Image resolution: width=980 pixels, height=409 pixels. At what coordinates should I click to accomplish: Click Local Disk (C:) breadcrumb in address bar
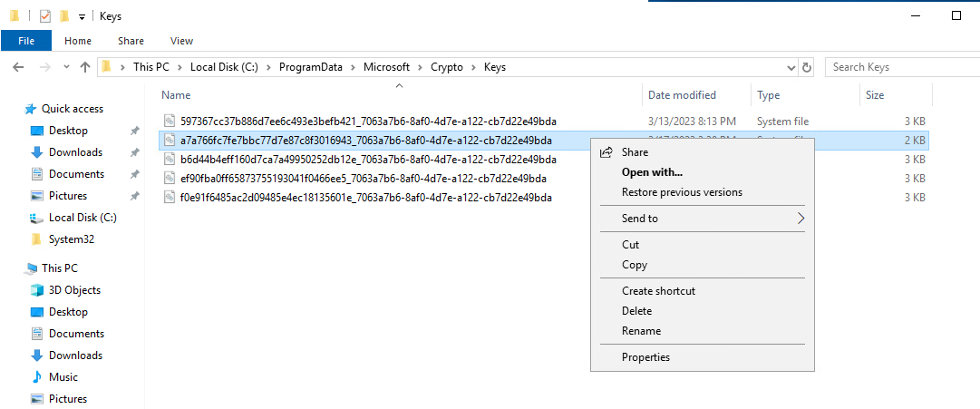click(225, 67)
